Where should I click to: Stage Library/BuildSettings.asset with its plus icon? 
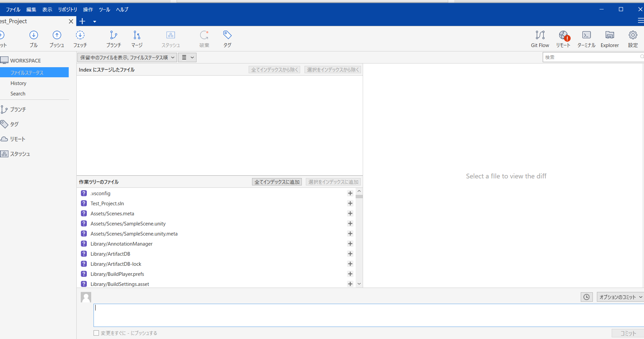click(350, 284)
